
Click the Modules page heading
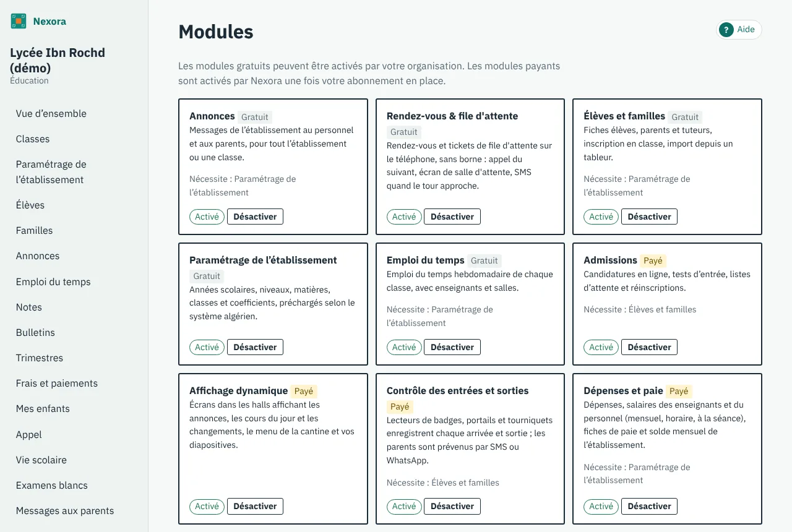216,32
